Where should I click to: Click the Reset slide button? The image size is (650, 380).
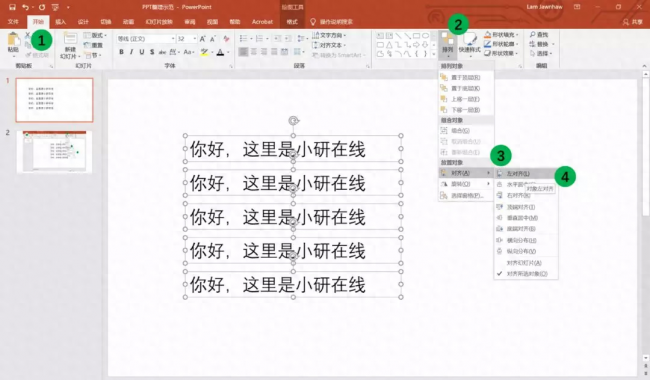[93, 45]
